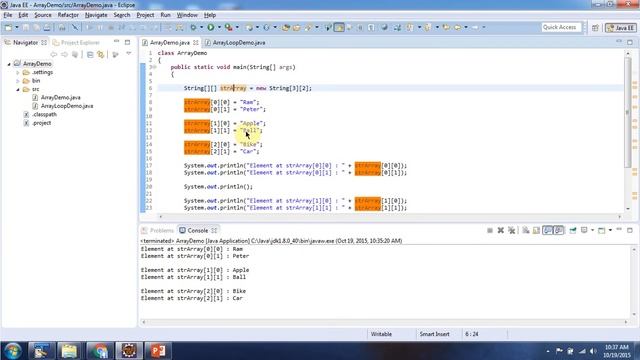Open the Window menu
This screenshot has width=640, height=360.
point(187,15)
